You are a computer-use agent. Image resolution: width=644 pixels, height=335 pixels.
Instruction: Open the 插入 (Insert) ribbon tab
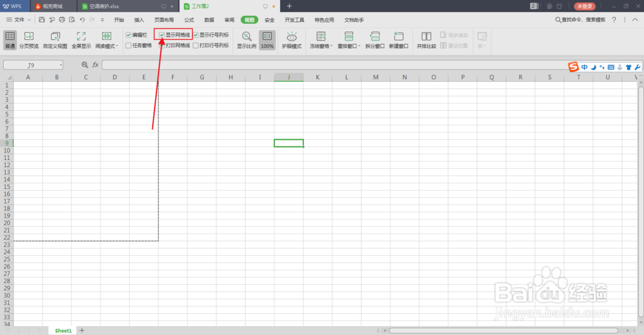[139, 20]
